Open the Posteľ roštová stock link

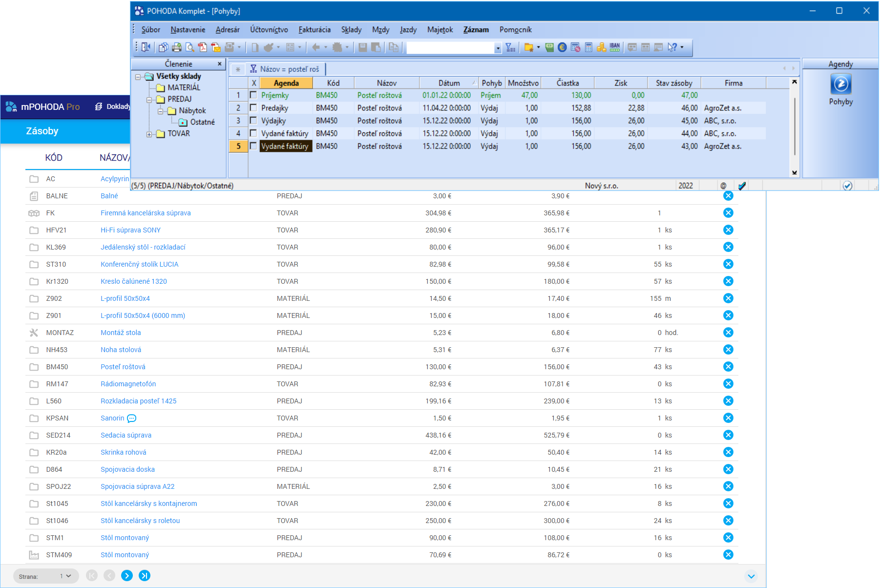click(x=123, y=367)
